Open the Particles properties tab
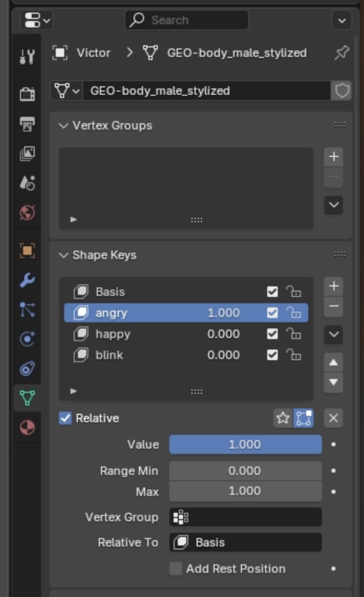Screen dimensions: 364x597 [27, 310]
